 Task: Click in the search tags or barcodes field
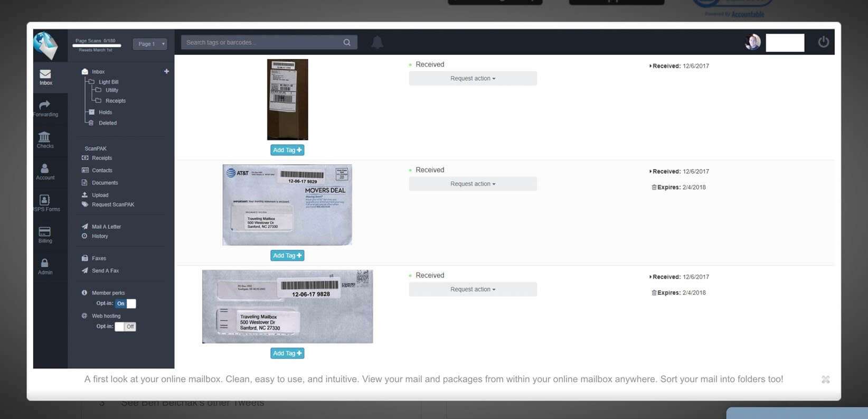coord(261,42)
